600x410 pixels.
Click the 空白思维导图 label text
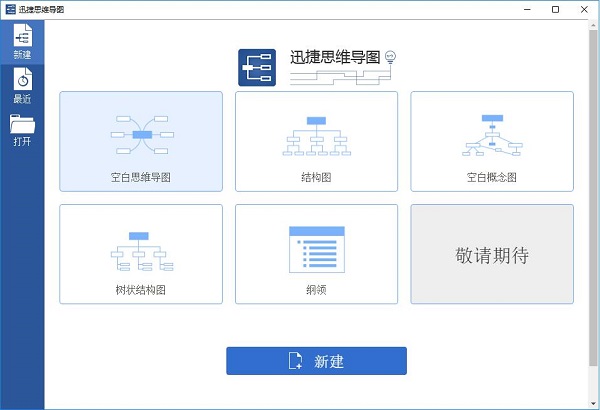[x=140, y=177]
